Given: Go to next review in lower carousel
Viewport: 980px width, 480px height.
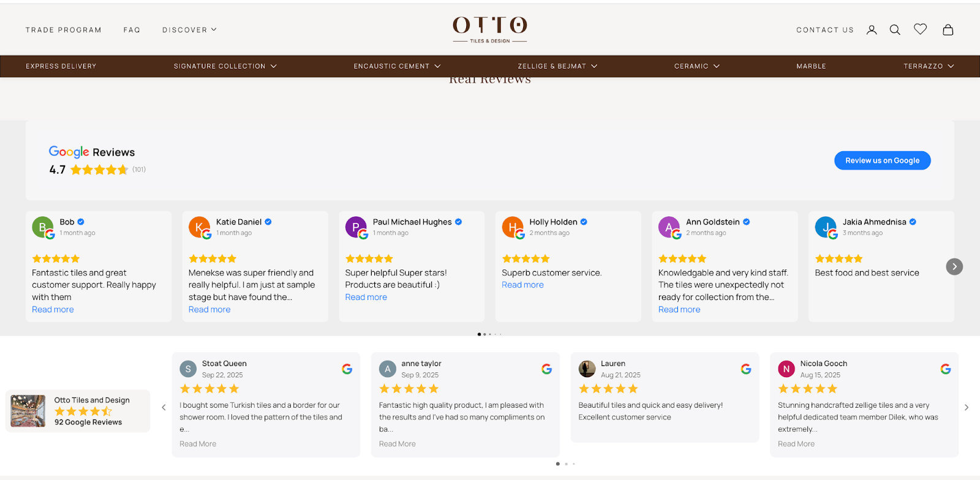Looking at the screenshot, I should click(967, 407).
